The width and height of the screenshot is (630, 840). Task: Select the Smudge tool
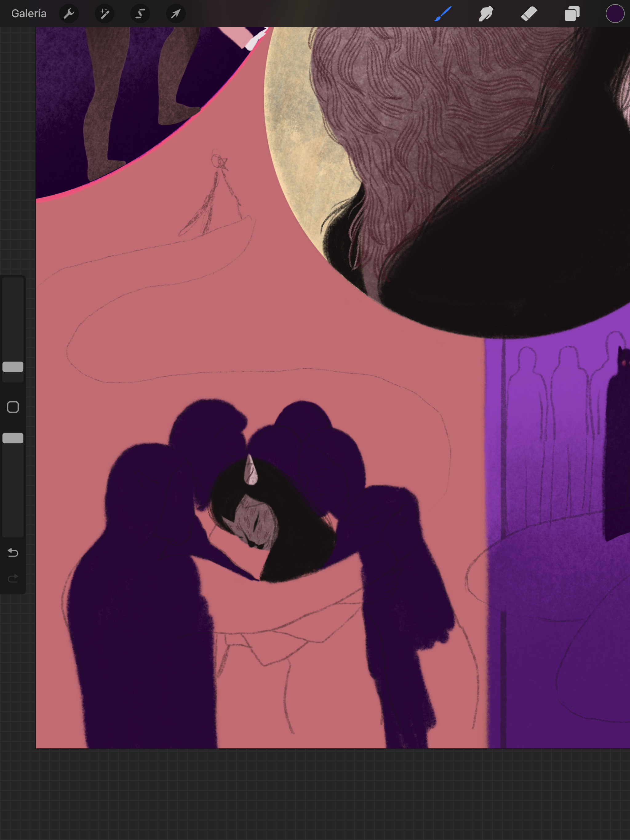click(486, 14)
